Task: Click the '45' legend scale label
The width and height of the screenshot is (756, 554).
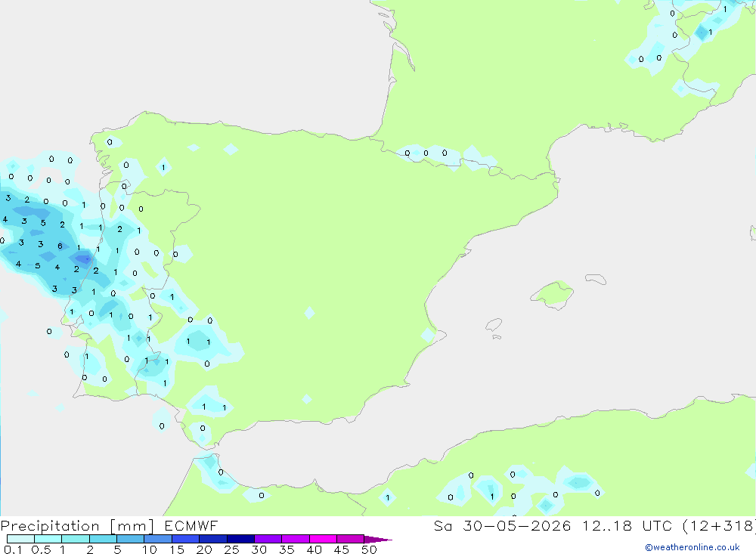Action: 342,549
